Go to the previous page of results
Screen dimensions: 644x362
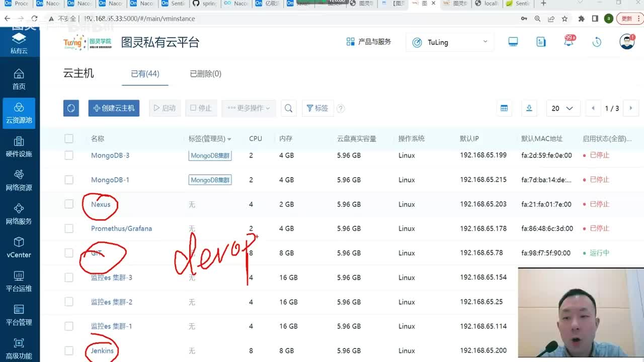[x=593, y=108]
